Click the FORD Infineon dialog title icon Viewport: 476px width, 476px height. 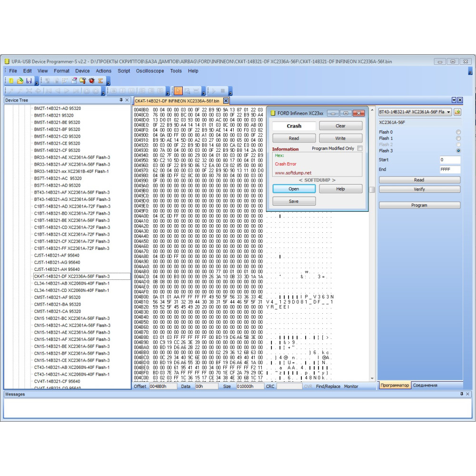point(273,113)
